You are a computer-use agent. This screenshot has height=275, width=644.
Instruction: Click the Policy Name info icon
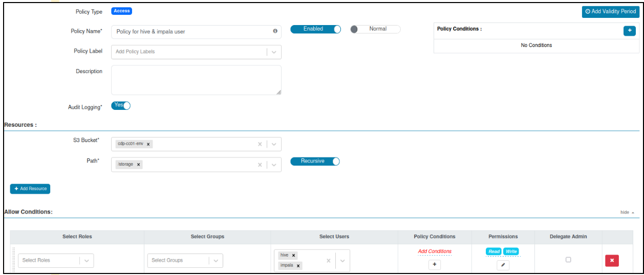tap(275, 31)
